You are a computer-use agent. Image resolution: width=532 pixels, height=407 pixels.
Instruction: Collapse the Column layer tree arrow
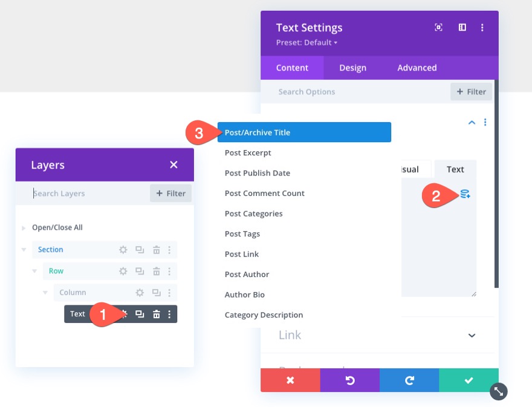pyautogui.click(x=45, y=292)
